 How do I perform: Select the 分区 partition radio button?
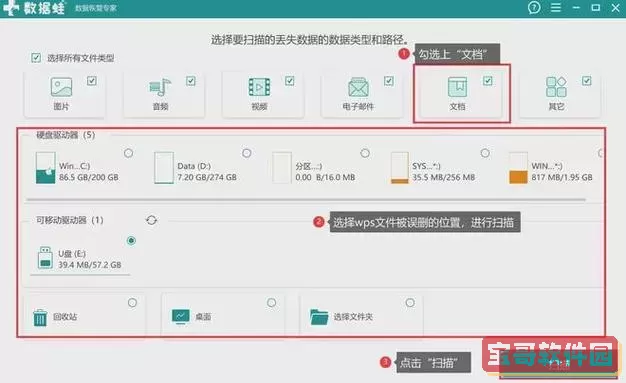click(x=365, y=153)
